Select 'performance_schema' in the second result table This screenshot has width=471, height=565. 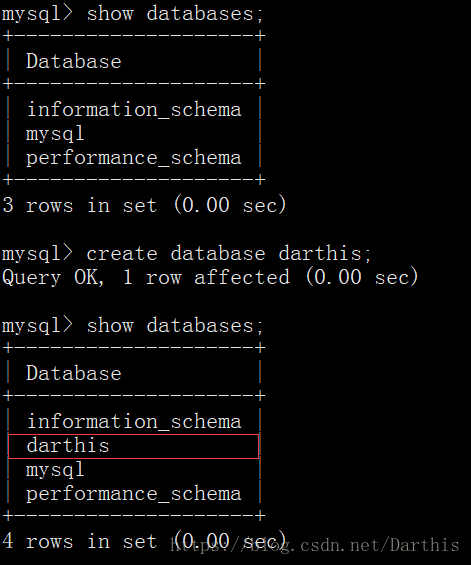134,494
